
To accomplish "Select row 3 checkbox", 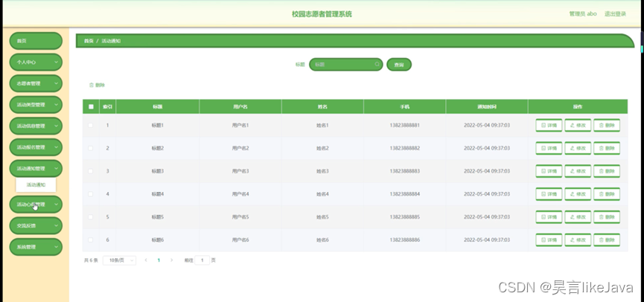I will pyautogui.click(x=90, y=171).
